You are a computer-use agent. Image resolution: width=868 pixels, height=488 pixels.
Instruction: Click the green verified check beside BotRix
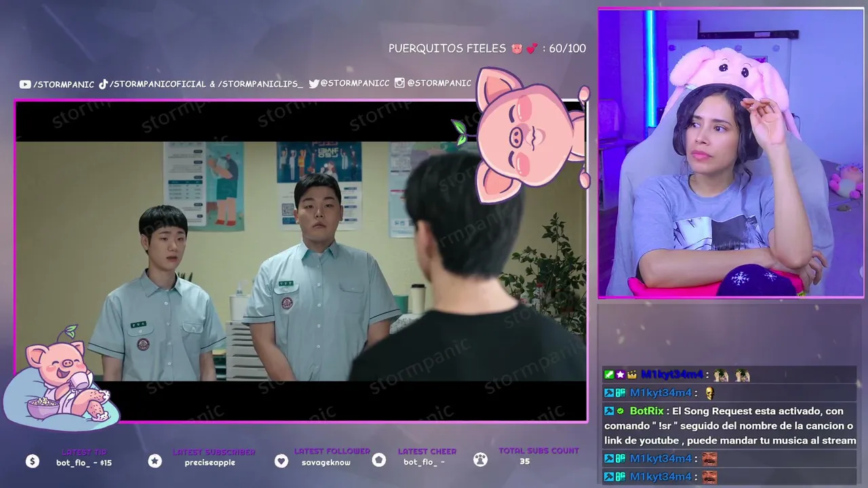click(x=620, y=411)
